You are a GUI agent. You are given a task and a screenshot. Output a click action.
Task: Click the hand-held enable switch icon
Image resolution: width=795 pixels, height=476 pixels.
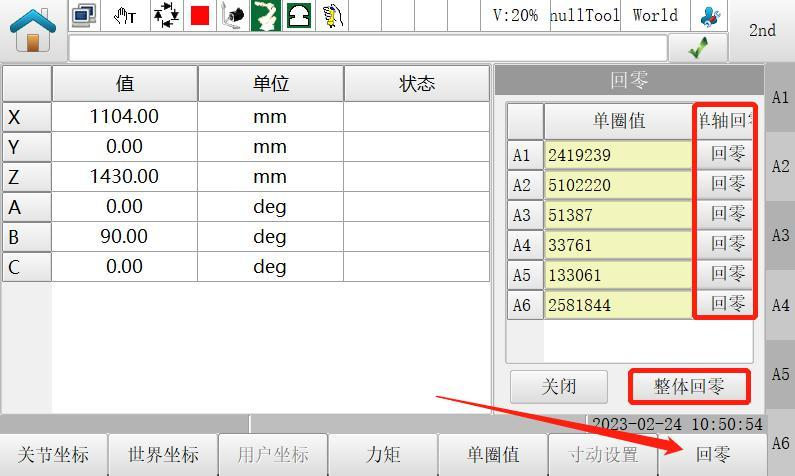point(333,15)
